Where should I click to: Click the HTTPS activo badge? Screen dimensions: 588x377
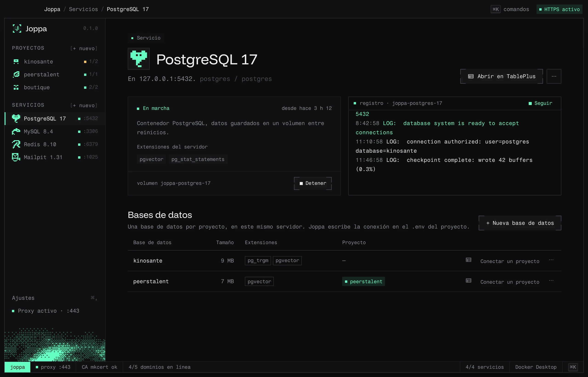(559, 9)
